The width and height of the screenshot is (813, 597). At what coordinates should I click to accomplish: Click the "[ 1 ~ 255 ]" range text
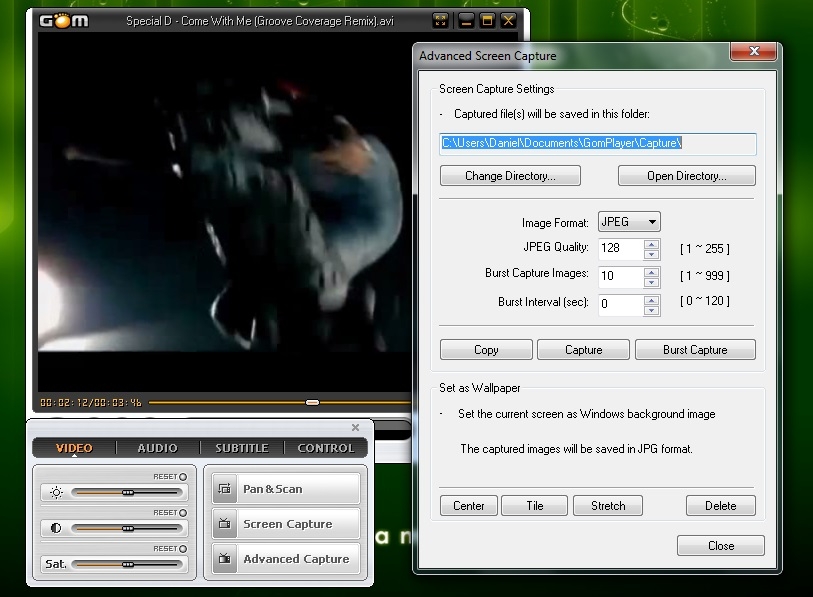(x=705, y=248)
